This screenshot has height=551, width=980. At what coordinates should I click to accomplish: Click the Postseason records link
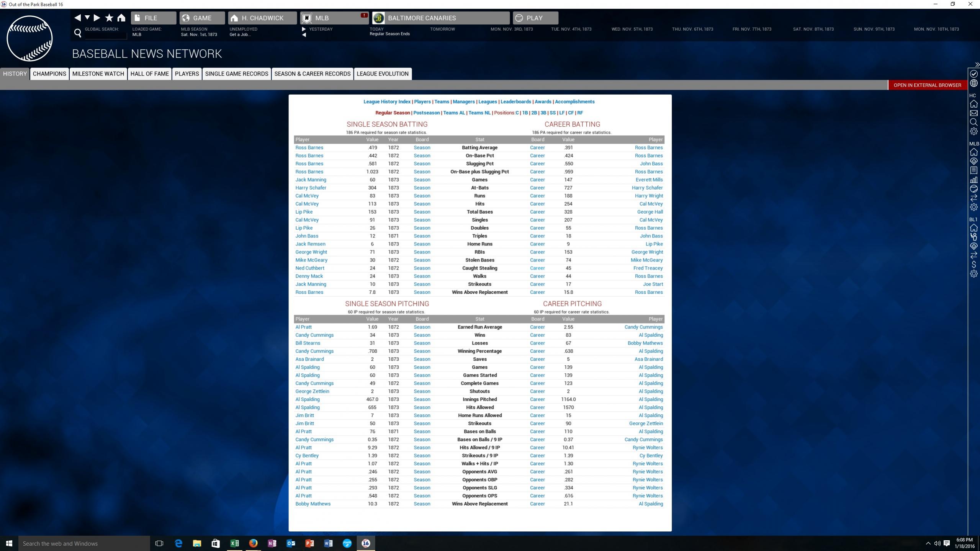(426, 113)
